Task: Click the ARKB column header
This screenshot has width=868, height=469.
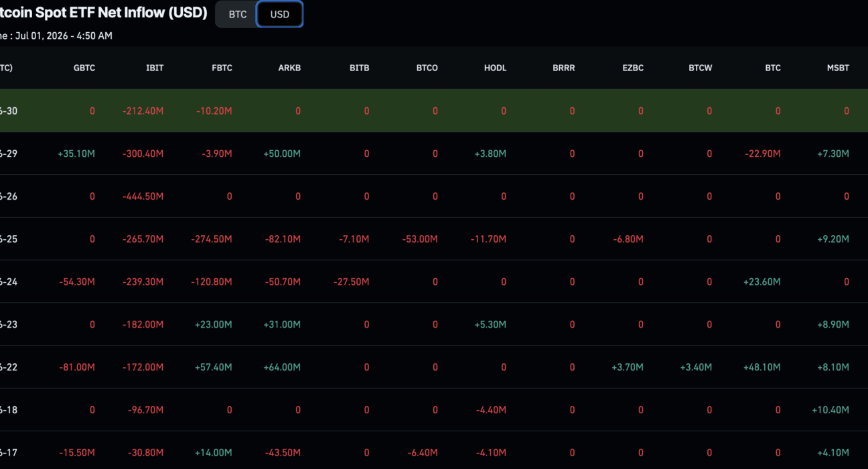Action: tap(289, 68)
